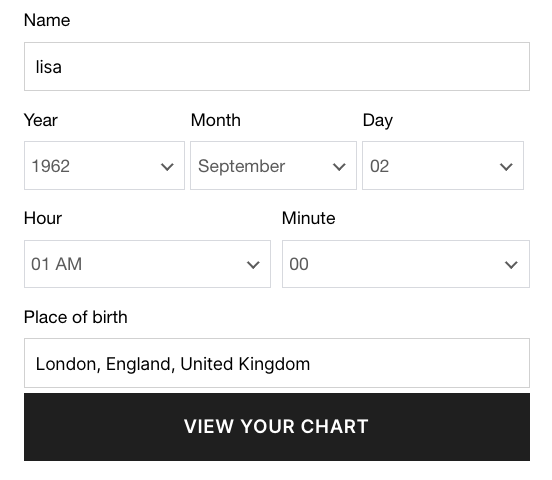The width and height of the screenshot is (552, 480).
Task: Click the Minute label above 00
Action: [308, 218]
